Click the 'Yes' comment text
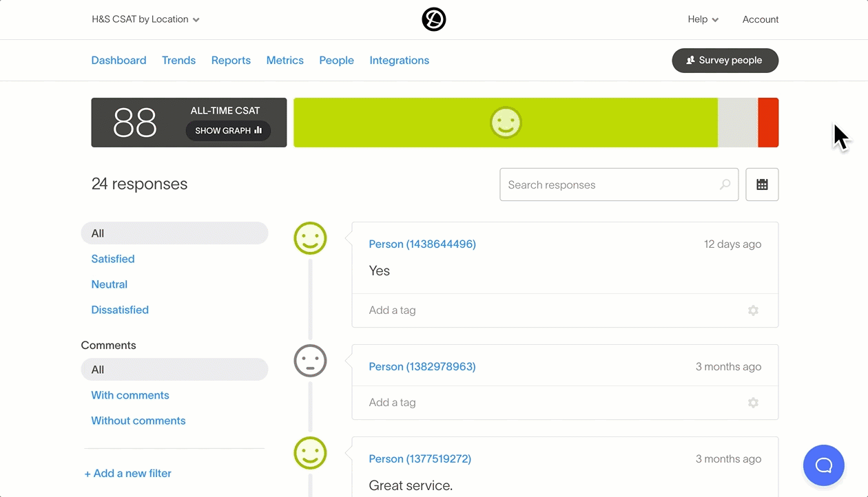This screenshot has height=497, width=868. coord(380,271)
